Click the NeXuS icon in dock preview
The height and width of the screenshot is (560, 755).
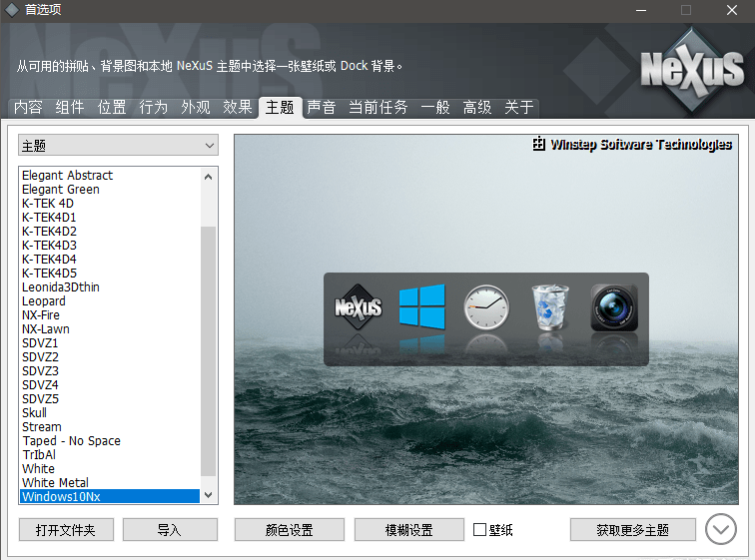pyautogui.click(x=358, y=307)
